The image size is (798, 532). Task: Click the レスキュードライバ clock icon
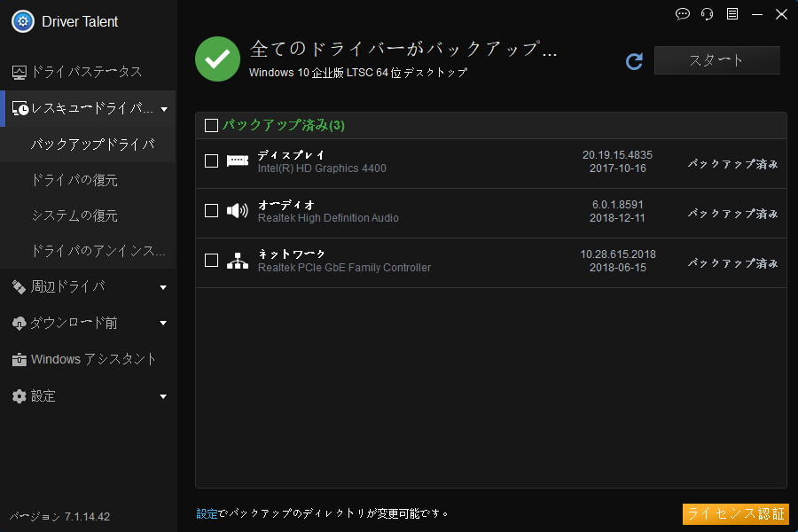pyautogui.click(x=20, y=108)
